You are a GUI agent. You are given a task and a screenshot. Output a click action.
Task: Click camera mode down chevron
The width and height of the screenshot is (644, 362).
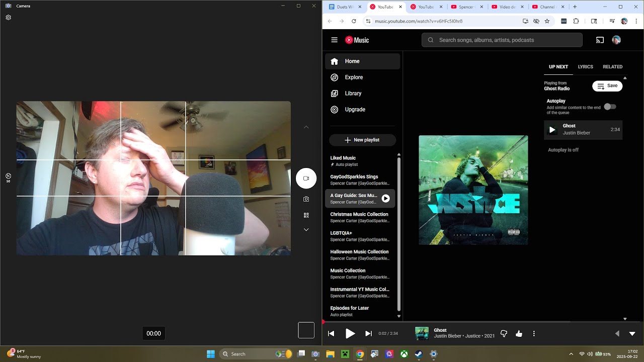coord(306,230)
